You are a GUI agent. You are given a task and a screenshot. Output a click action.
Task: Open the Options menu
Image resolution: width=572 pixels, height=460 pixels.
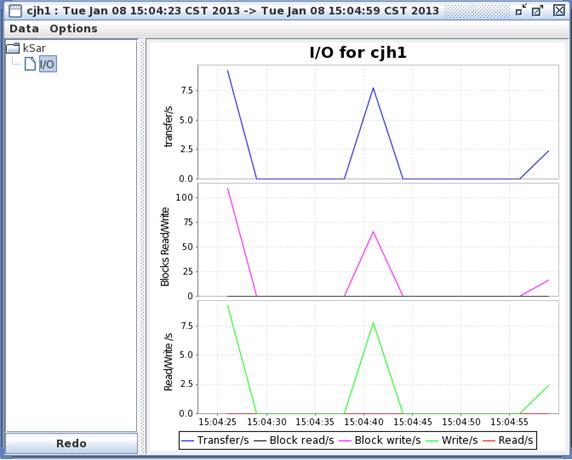[x=73, y=28]
